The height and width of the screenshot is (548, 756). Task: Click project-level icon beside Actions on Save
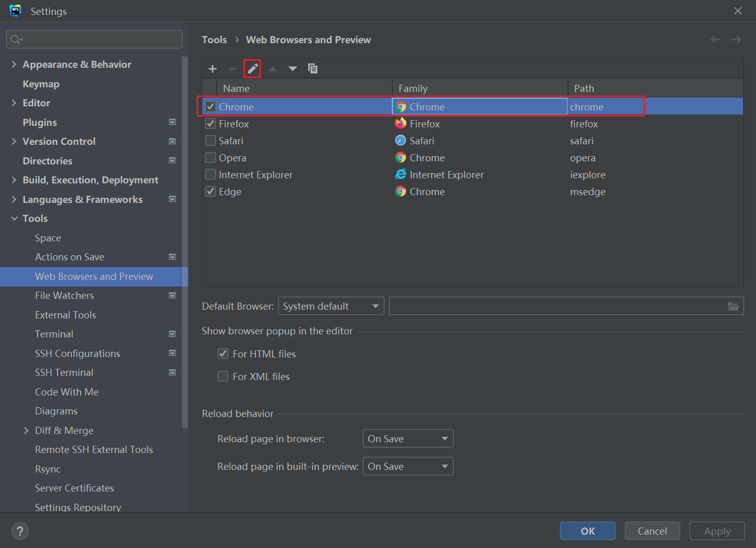[173, 257]
